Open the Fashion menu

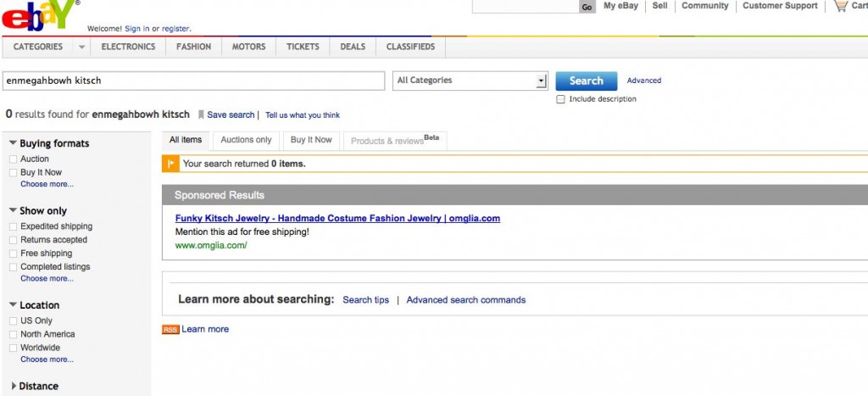tap(194, 47)
